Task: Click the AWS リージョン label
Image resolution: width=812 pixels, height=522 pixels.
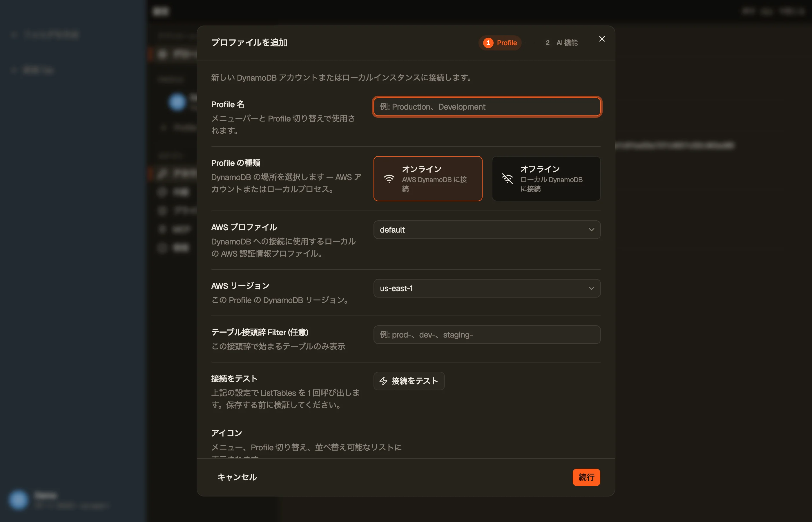Action: (240, 286)
